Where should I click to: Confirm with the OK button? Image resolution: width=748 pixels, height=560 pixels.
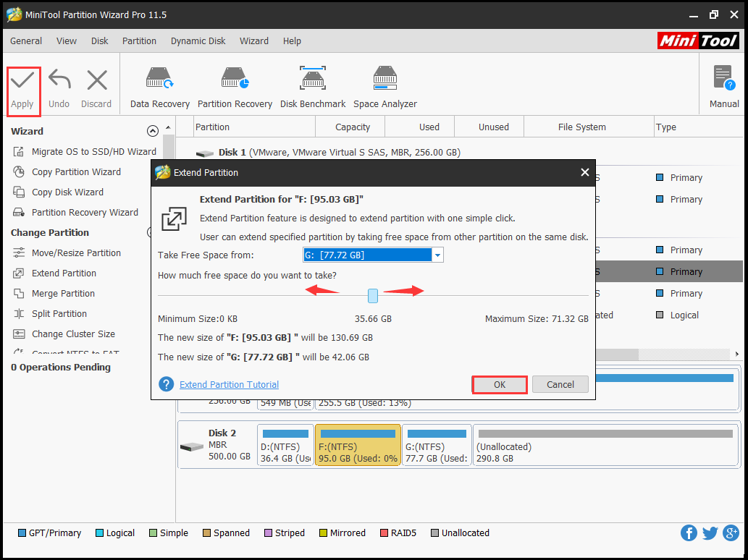[500, 385]
